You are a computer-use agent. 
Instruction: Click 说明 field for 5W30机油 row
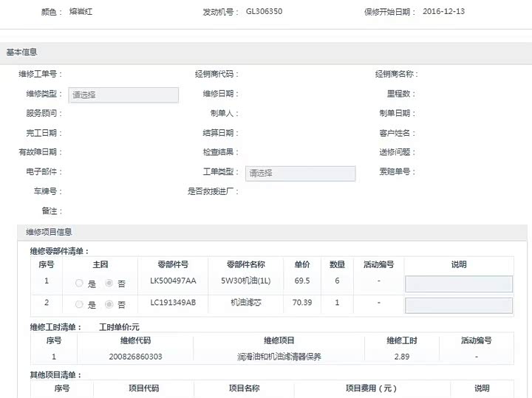[x=458, y=284]
